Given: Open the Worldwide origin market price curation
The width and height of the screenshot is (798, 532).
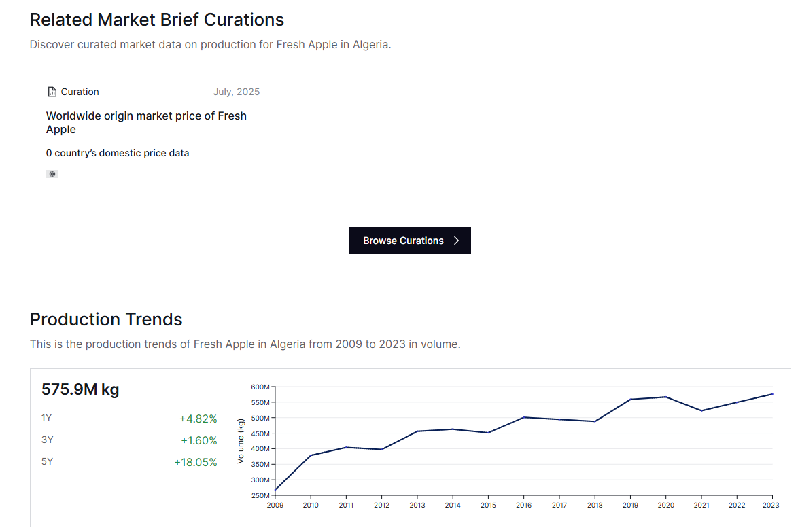Looking at the screenshot, I should point(146,122).
